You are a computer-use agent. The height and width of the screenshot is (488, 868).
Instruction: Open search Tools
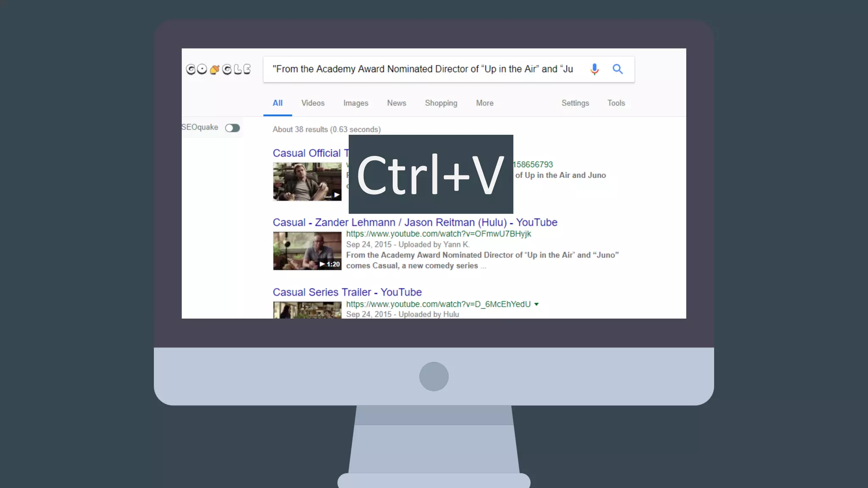[616, 103]
